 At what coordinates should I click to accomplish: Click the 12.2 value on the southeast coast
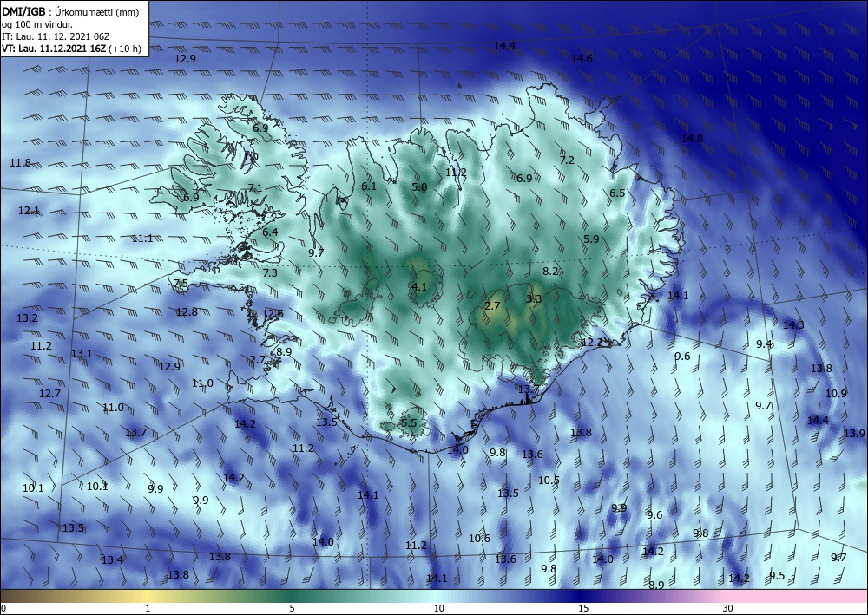point(591,343)
